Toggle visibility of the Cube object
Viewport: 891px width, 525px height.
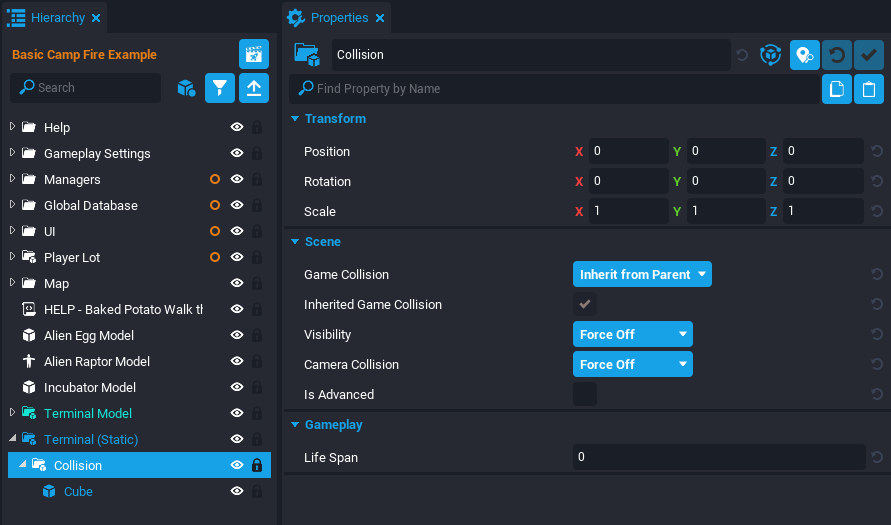pyautogui.click(x=237, y=491)
